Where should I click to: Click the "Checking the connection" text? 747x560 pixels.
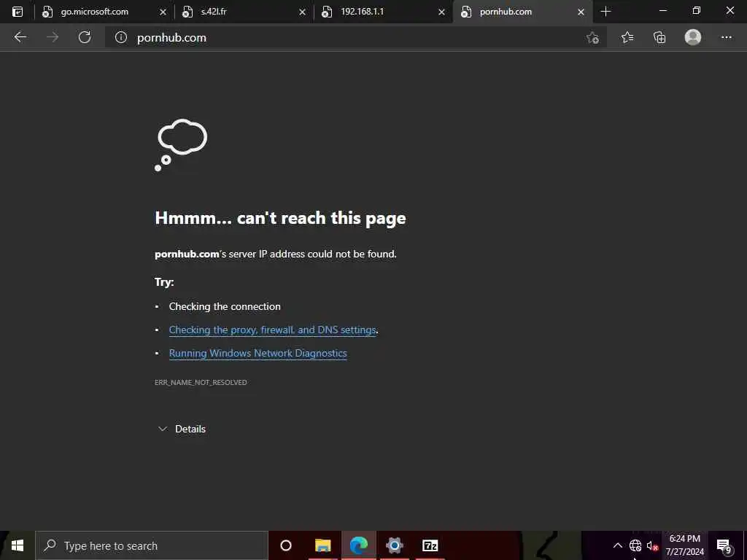(225, 306)
